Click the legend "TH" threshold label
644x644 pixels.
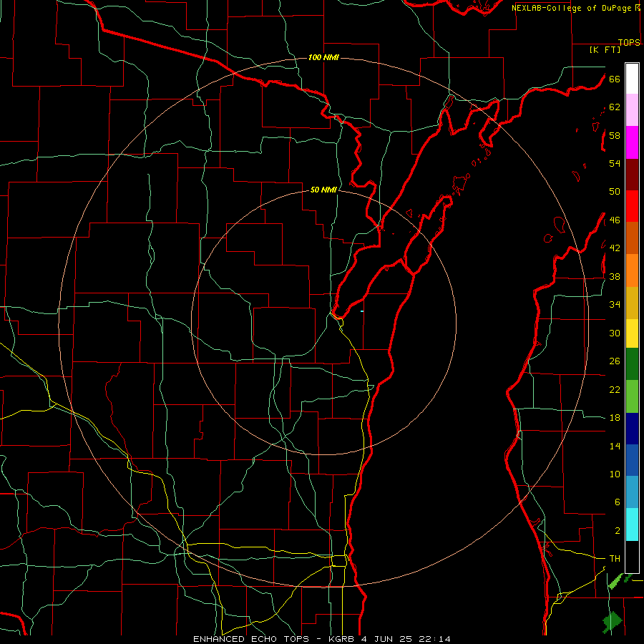(x=615, y=559)
